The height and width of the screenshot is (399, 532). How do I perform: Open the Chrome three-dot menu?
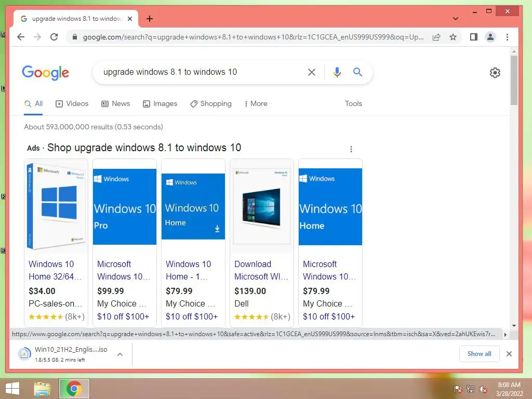507,37
